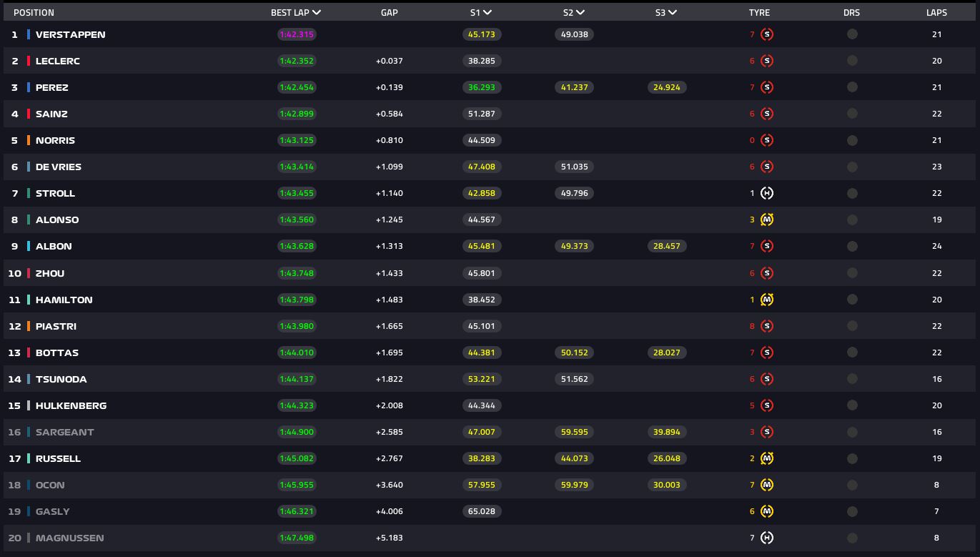
Task: Select driver NORRIS name
Action: [55, 140]
